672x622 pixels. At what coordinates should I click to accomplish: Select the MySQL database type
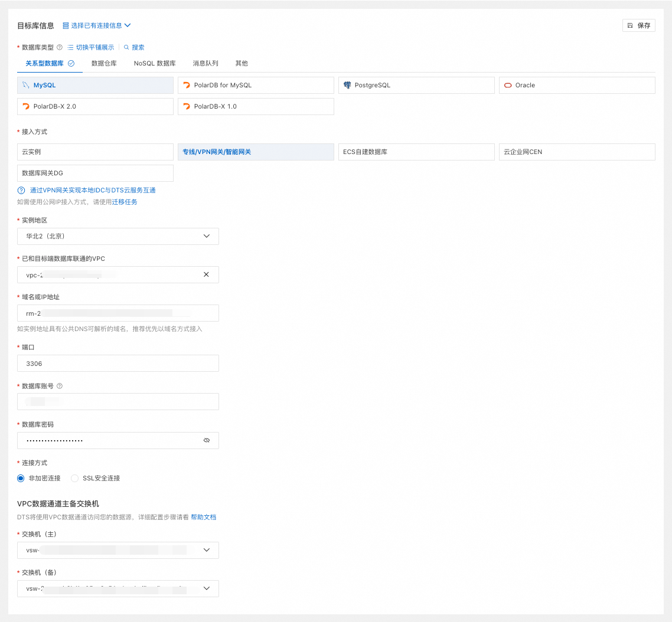pyautogui.click(x=95, y=85)
